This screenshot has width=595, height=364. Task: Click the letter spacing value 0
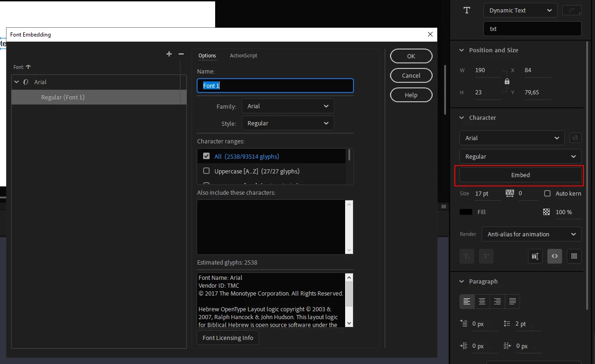coord(528,193)
